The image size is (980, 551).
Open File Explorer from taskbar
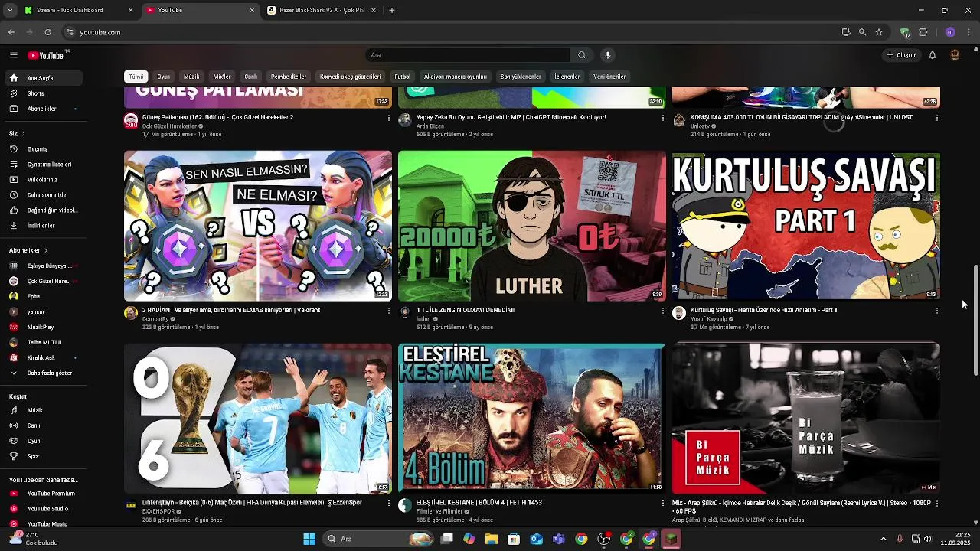point(492,539)
